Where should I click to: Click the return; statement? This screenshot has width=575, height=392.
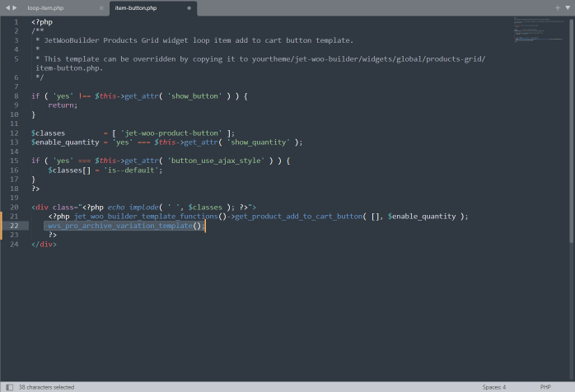coord(63,105)
